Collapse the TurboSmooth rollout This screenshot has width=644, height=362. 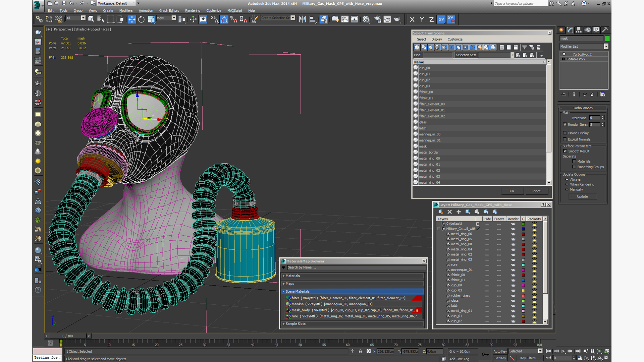pyautogui.click(x=561, y=108)
